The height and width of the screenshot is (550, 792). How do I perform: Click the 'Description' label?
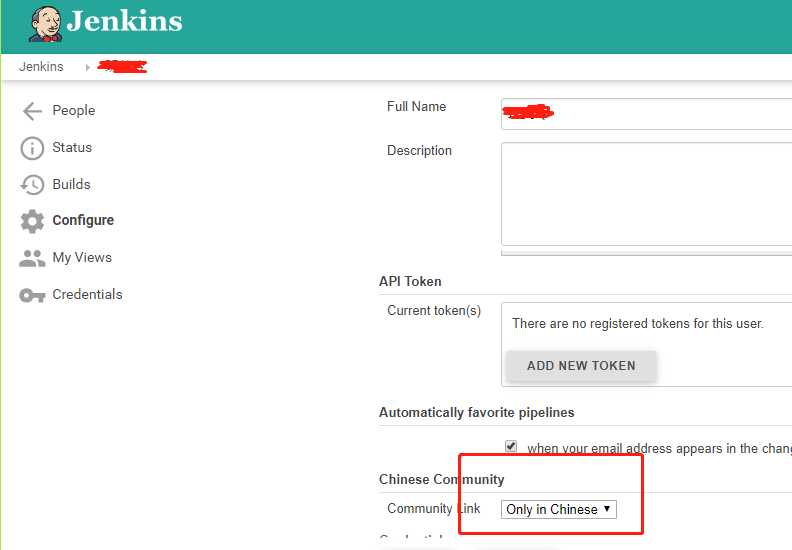click(x=419, y=151)
